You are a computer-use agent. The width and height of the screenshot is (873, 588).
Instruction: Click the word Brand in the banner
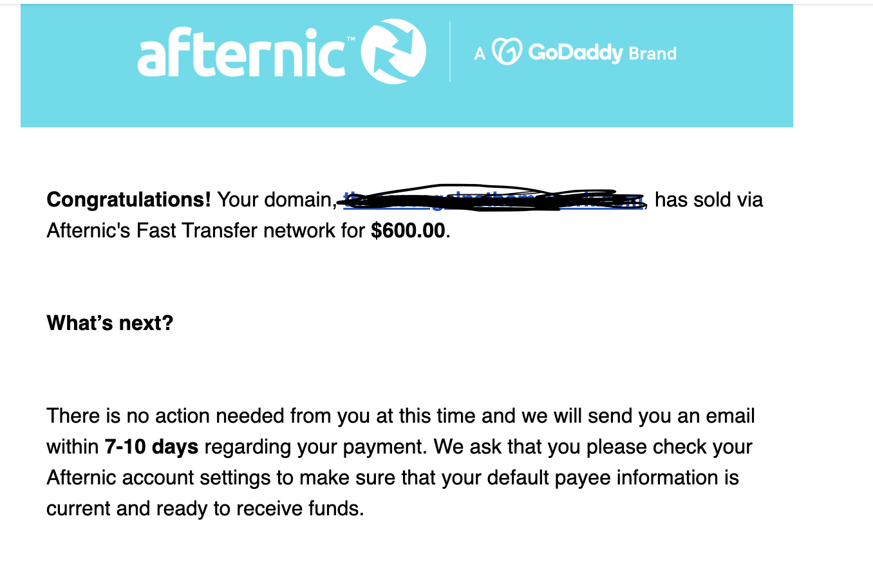[652, 53]
